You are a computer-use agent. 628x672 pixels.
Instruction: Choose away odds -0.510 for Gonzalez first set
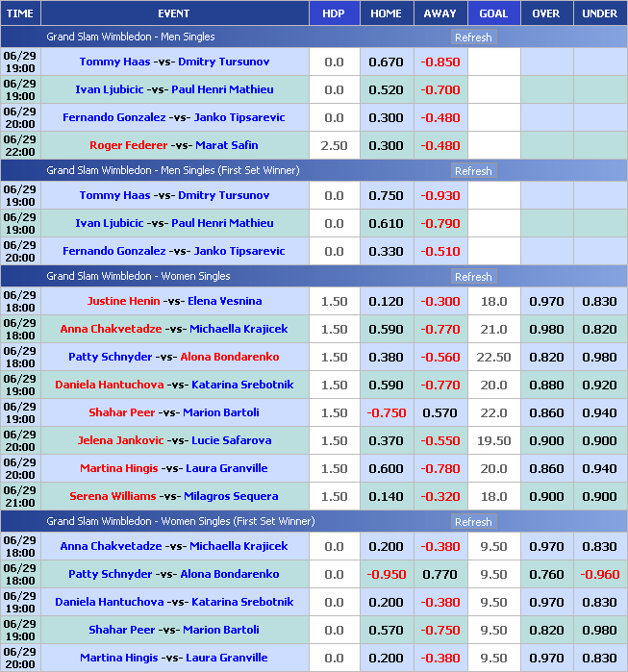[440, 251]
